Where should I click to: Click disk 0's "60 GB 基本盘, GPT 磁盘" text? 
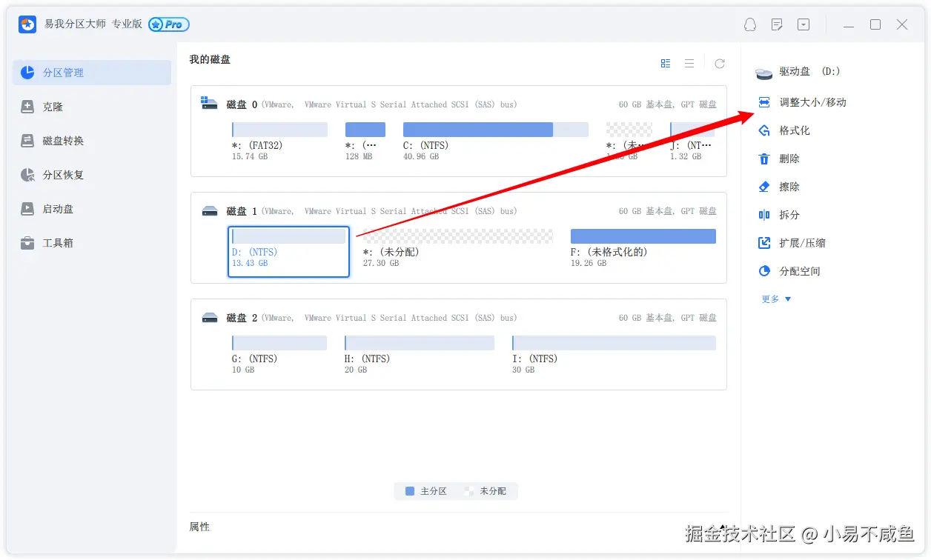tap(668, 104)
